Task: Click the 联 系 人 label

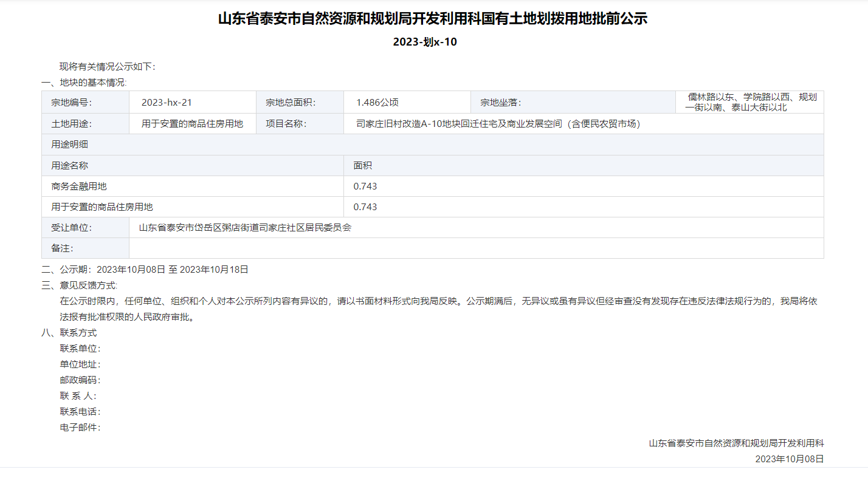Action: tap(78, 396)
